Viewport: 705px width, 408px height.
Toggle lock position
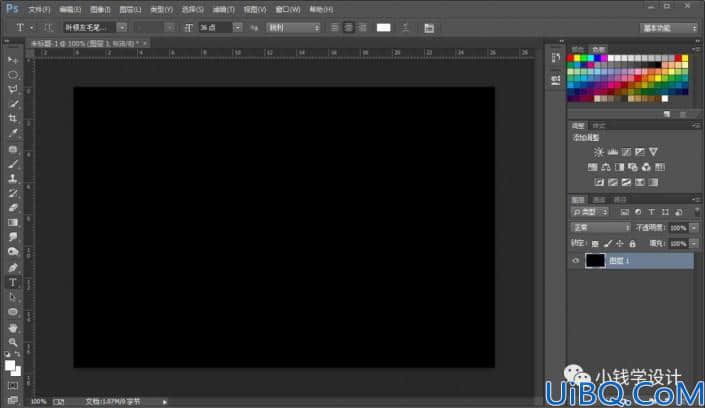coord(620,243)
